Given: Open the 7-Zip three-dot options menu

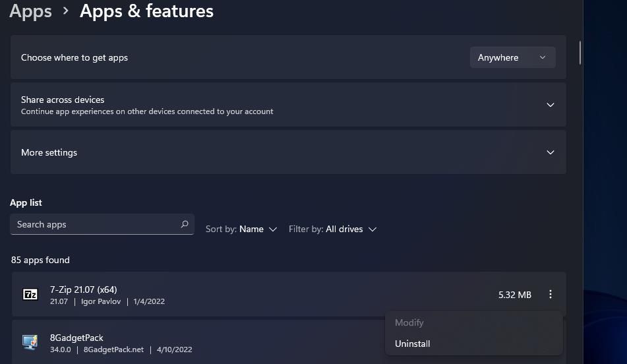Looking at the screenshot, I should coord(551,294).
